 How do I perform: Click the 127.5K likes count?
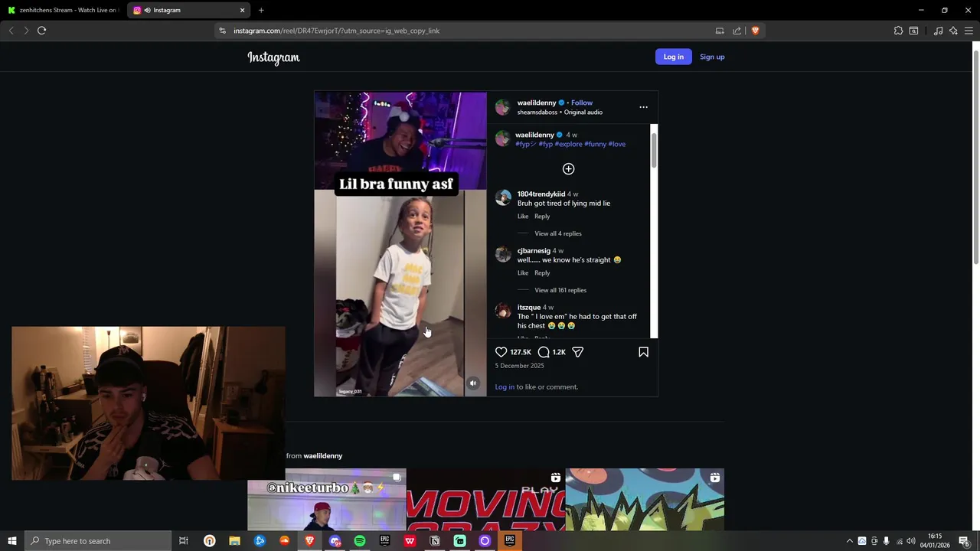tap(521, 352)
